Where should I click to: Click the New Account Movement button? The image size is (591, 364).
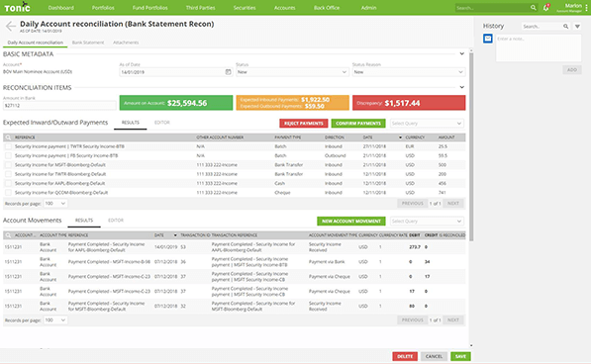[x=350, y=221]
